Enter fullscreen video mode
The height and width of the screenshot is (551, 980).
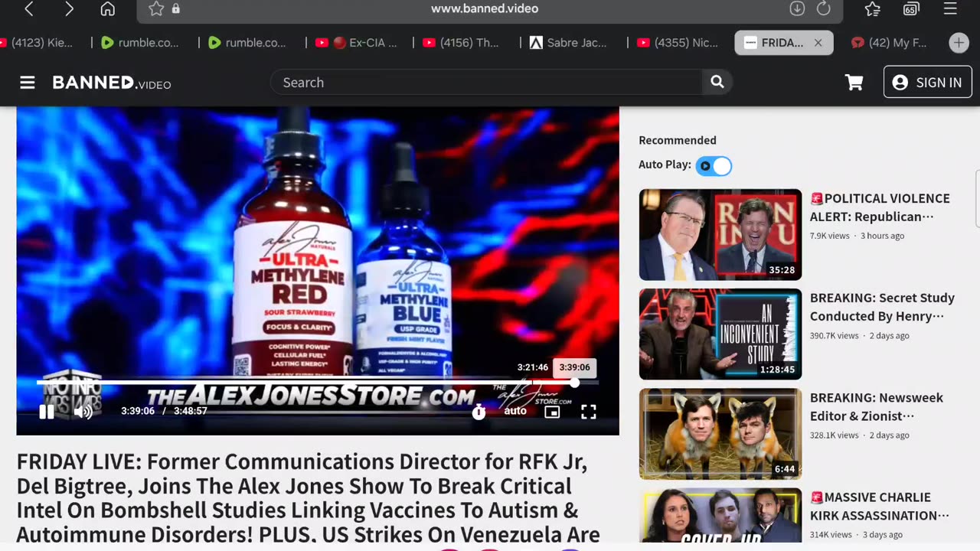[x=588, y=412]
